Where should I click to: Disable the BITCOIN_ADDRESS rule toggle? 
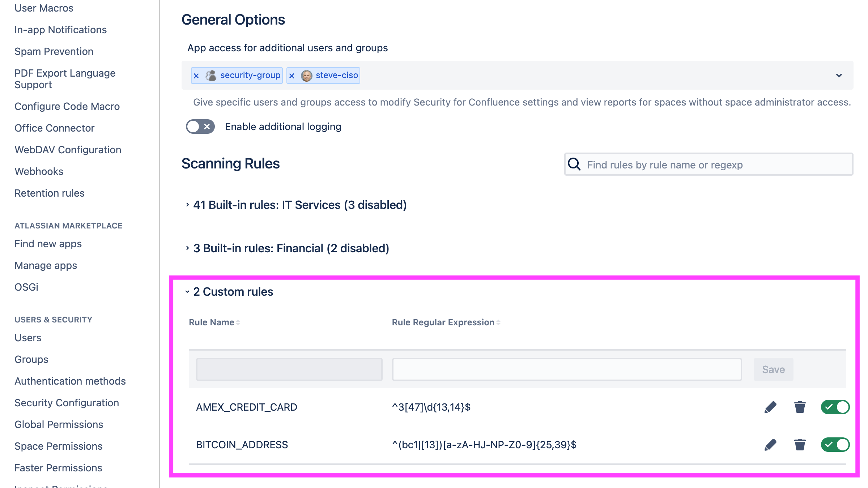tap(835, 445)
